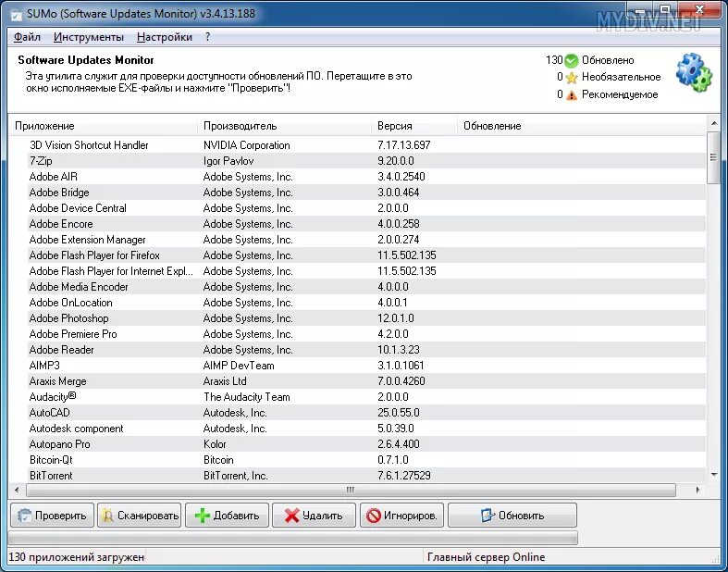Open the Настройки menu
The image size is (728, 572).
tap(165, 37)
